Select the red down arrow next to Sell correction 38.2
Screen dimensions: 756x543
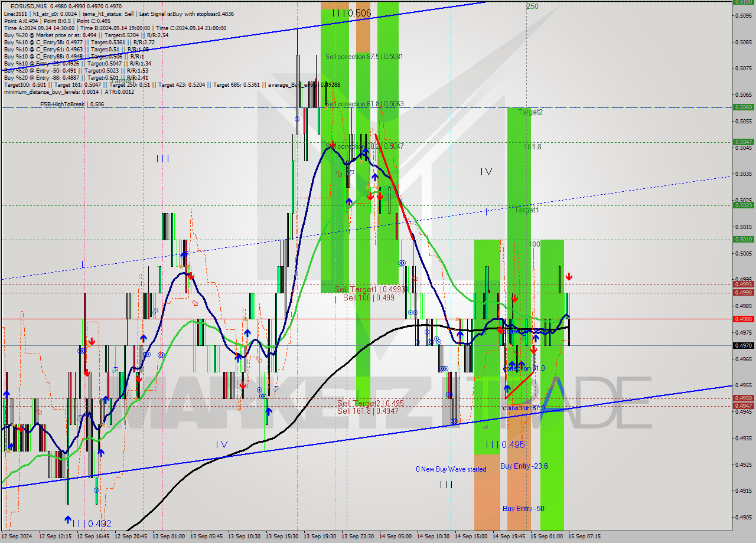click(333, 143)
